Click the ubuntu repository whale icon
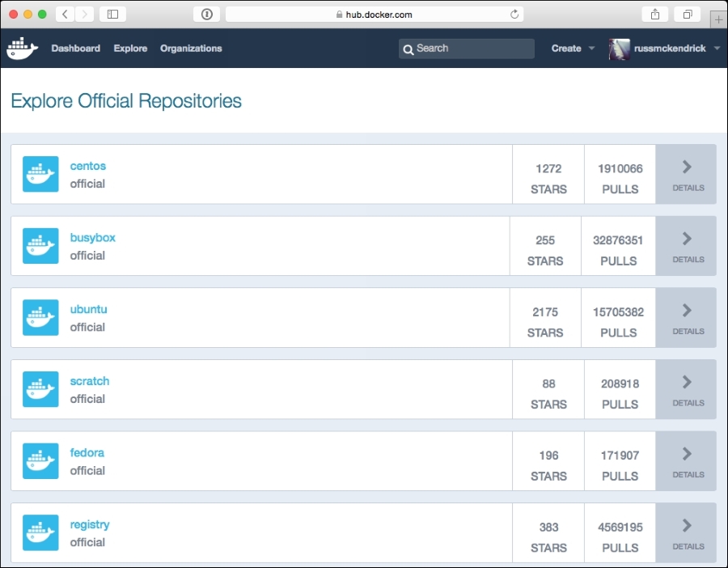The height and width of the screenshot is (568, 728). tap(41, 318)
